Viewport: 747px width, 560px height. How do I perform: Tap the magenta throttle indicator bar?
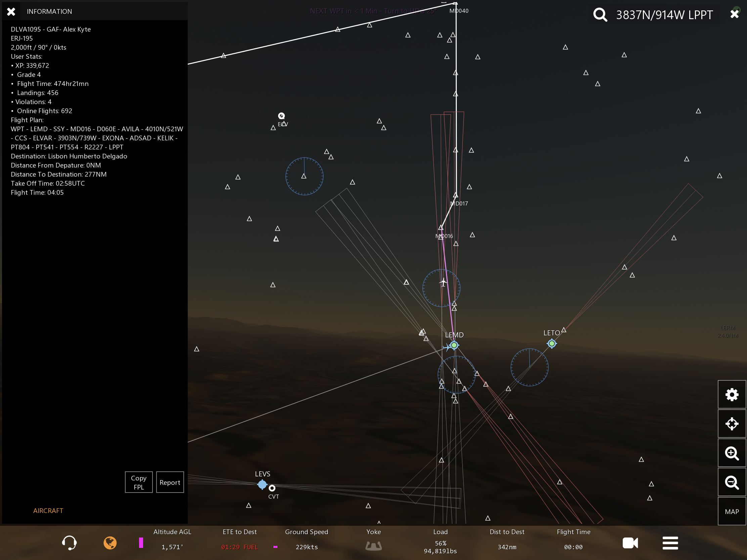coord(141,543)
